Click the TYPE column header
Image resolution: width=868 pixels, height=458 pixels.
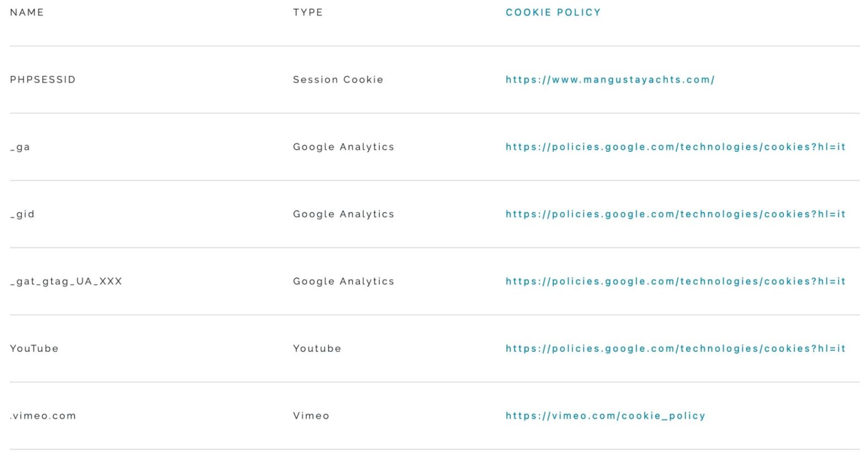click(308, 12)
